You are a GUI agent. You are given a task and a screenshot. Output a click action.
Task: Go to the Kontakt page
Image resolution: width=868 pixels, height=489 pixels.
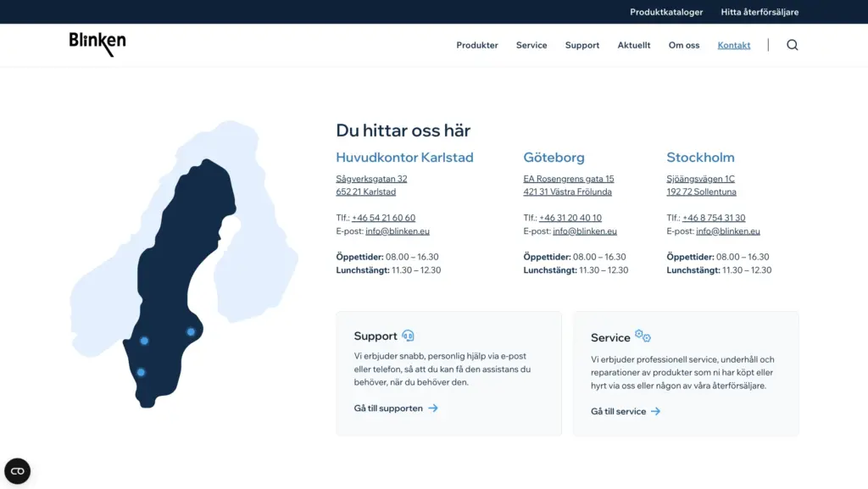pyautogui.click(x=734, y=45)
